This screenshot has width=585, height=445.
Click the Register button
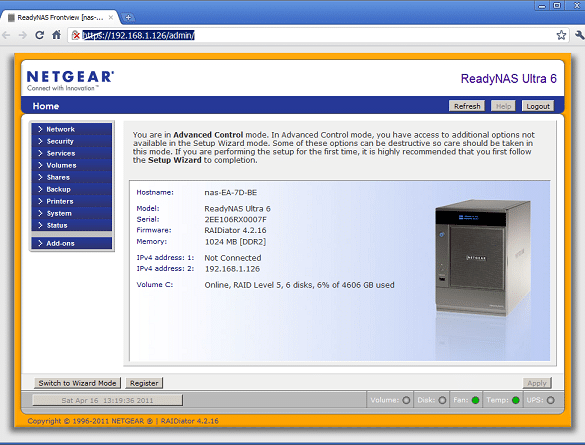pos(144,383)
